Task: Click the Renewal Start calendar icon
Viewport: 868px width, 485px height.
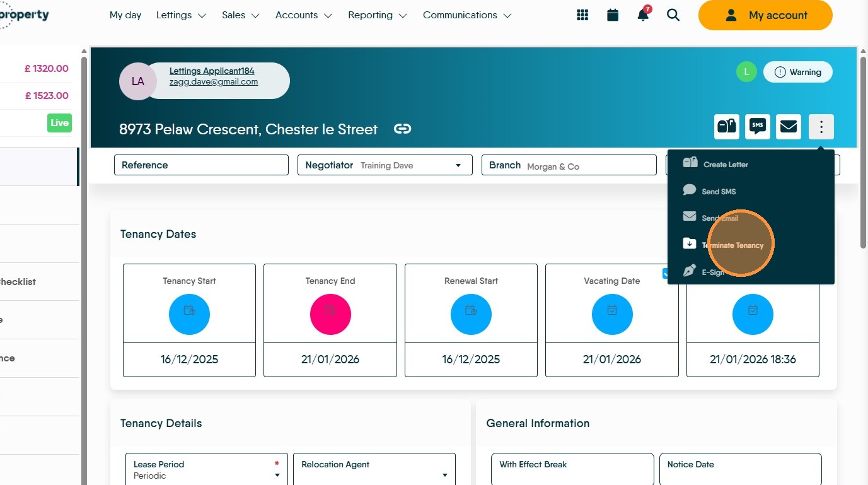Action: 471,314
